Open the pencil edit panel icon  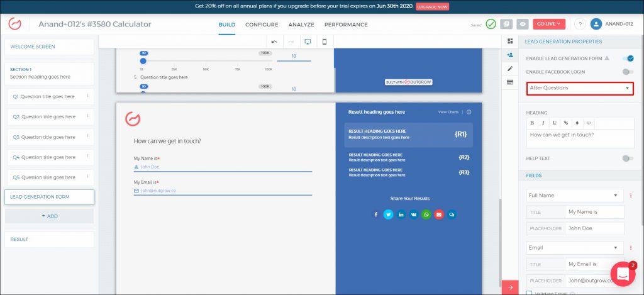point(510,68)
